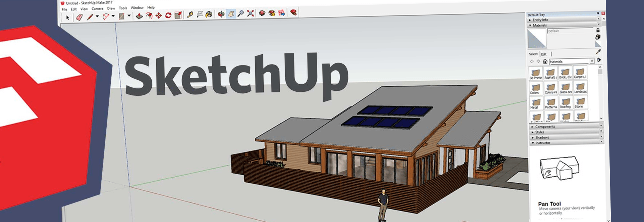Click the Default material preview swatch

pyautogui.click(x=537, y=39)
